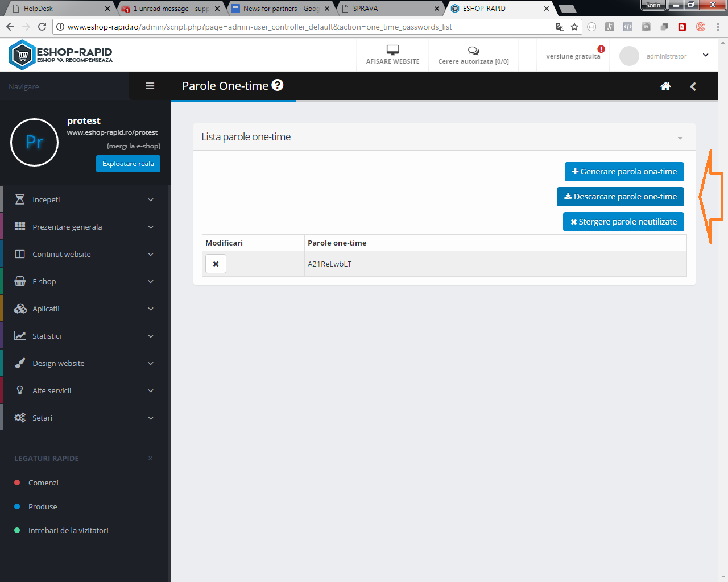Switch to the unread message tab
The width and height of the screenshot is (728, 582).
(171, 9)
